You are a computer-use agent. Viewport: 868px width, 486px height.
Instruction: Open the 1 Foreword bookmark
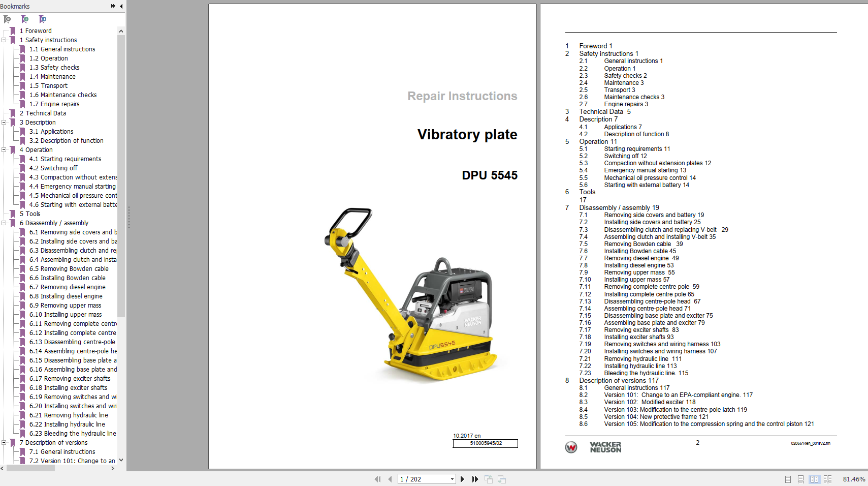click(x=36, y=31)
